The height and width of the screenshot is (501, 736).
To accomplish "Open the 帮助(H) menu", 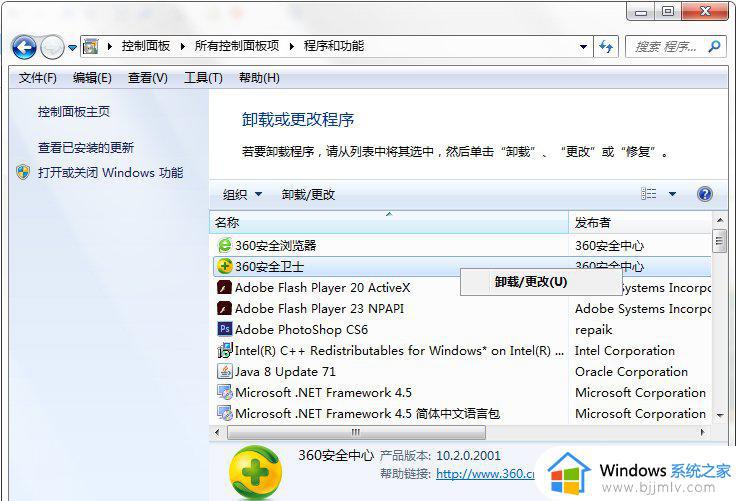I will pyautogui.click(x=259, y=77).
